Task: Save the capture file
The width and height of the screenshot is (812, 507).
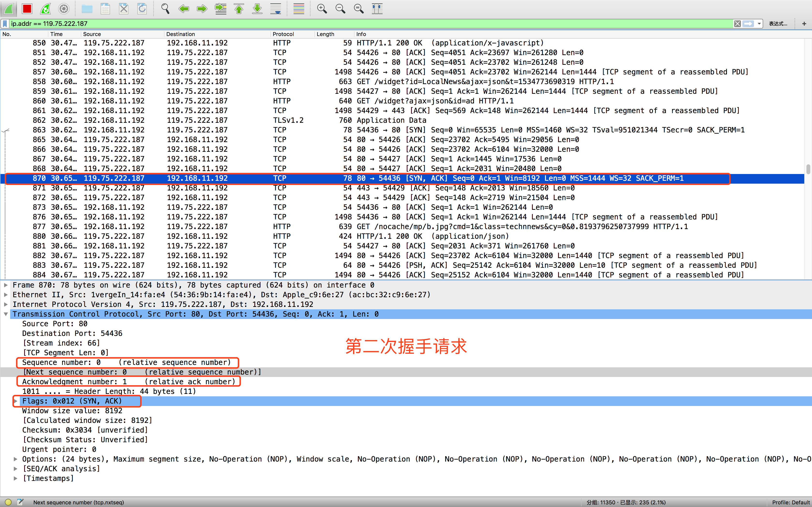Action: [x=105, y=9]
